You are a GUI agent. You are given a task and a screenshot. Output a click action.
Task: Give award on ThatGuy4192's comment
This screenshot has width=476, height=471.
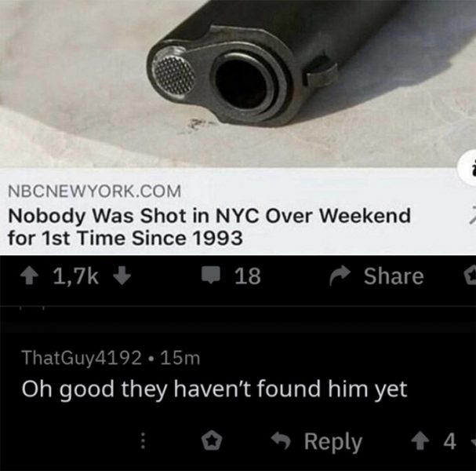point(212,441)
